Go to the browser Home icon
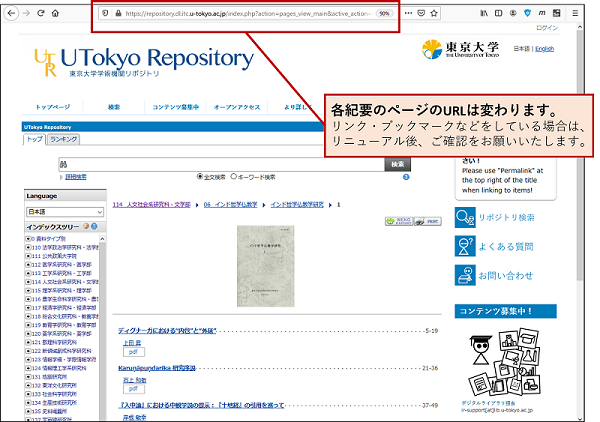 tap(55, 13)
